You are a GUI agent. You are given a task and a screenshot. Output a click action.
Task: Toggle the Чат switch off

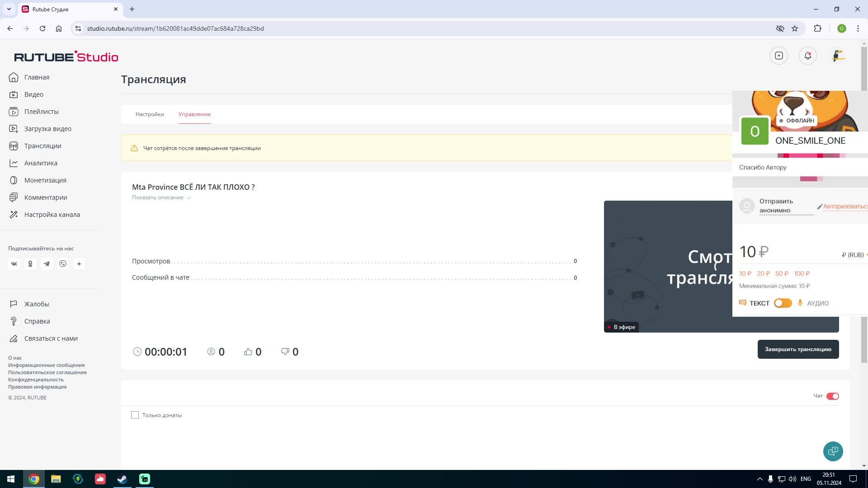tap(832, 396)
